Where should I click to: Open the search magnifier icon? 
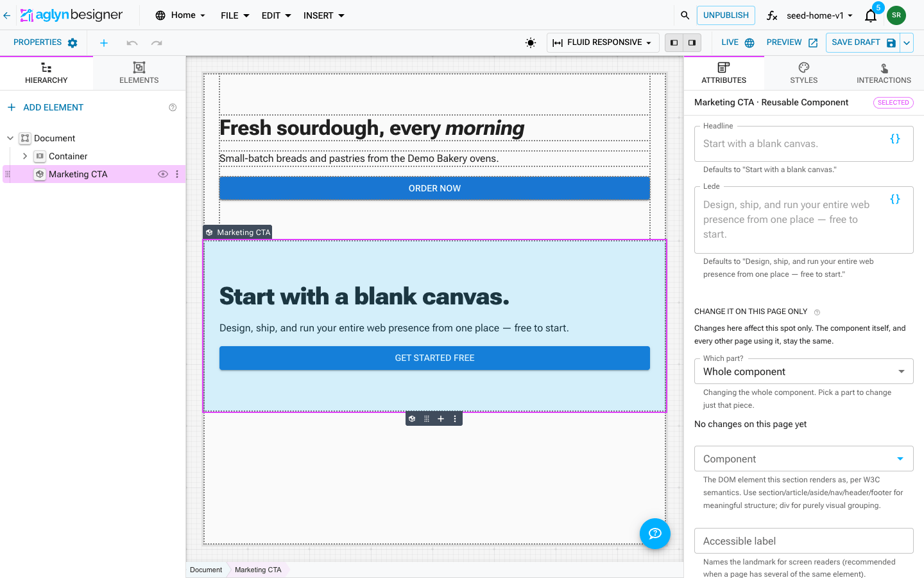pyautogui.click(x=685, y=15)
